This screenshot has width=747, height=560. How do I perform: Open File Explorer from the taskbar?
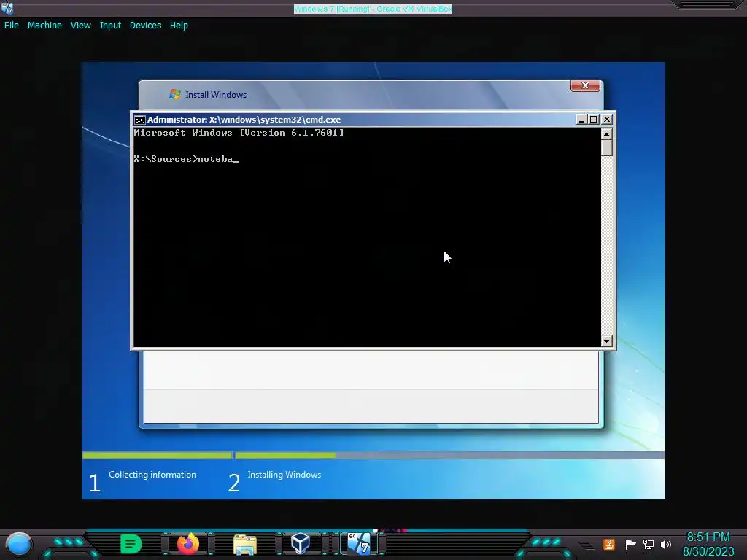(x=245, y=545)
